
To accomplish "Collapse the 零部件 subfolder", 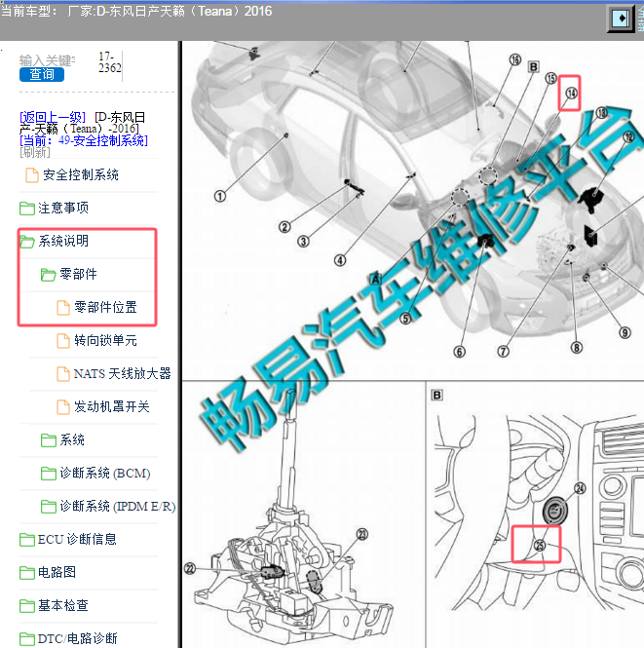I will click(x=79, y=274).
